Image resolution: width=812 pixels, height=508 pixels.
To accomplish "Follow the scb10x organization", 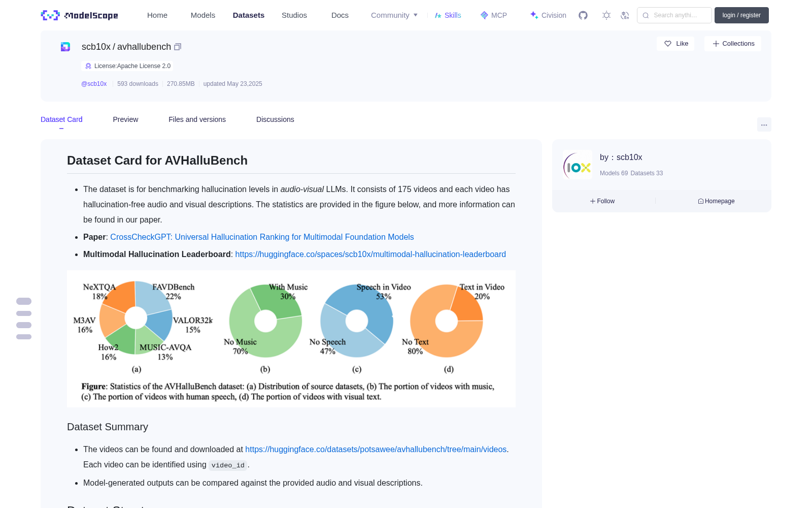I will pos(602,201).
